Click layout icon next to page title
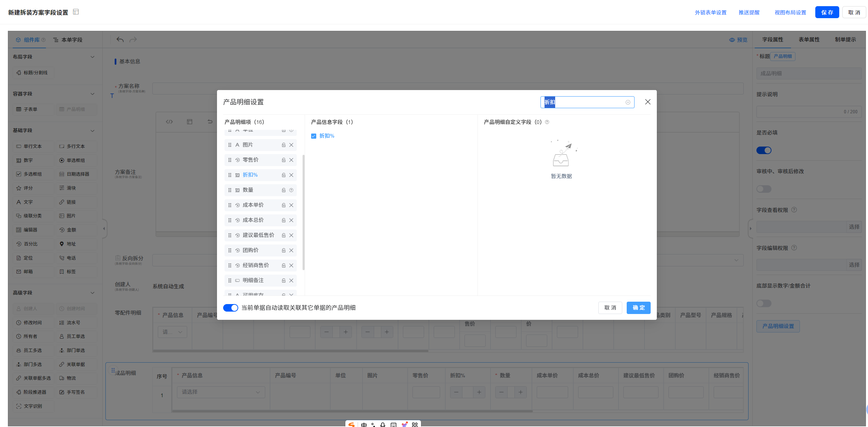The height and width of the screenshot is (427, 868). coord(76,12)
